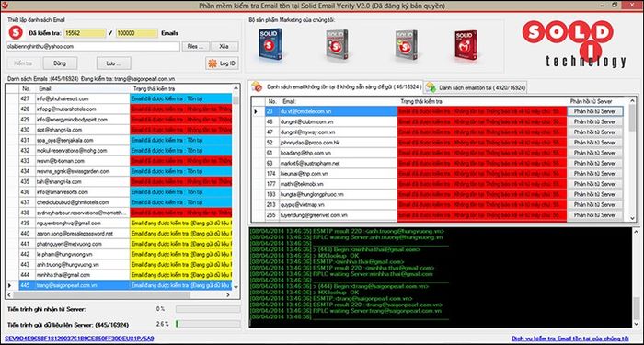The height and width of the screenshot is (345, 644).
Task: Click Phản hồi từ Server for dungml@clubm.com.vn
Action: pyautogui.click(x=594, y=121)
